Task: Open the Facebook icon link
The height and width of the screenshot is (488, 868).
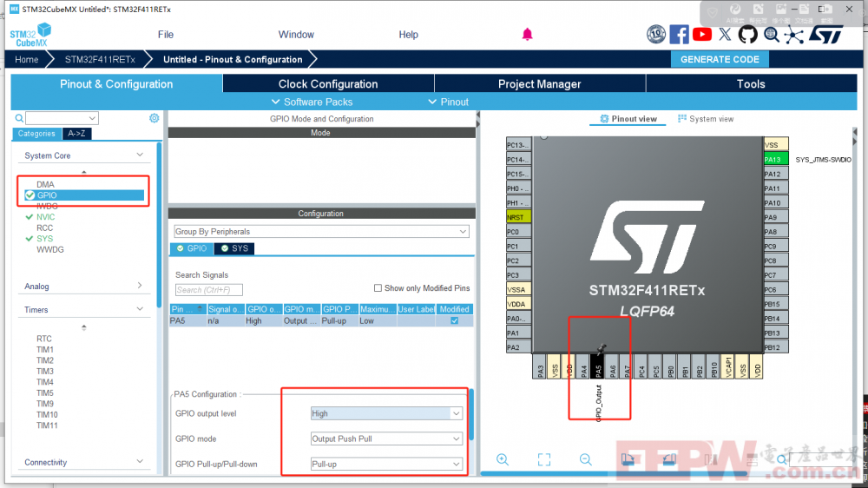Action: [680, 35]
